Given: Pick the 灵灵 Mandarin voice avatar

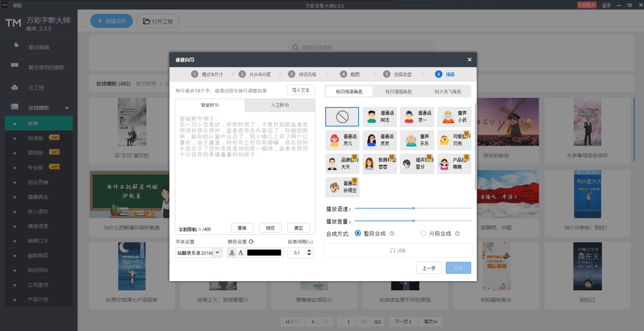Looking at the screenshot, I should tap(372, 140).
